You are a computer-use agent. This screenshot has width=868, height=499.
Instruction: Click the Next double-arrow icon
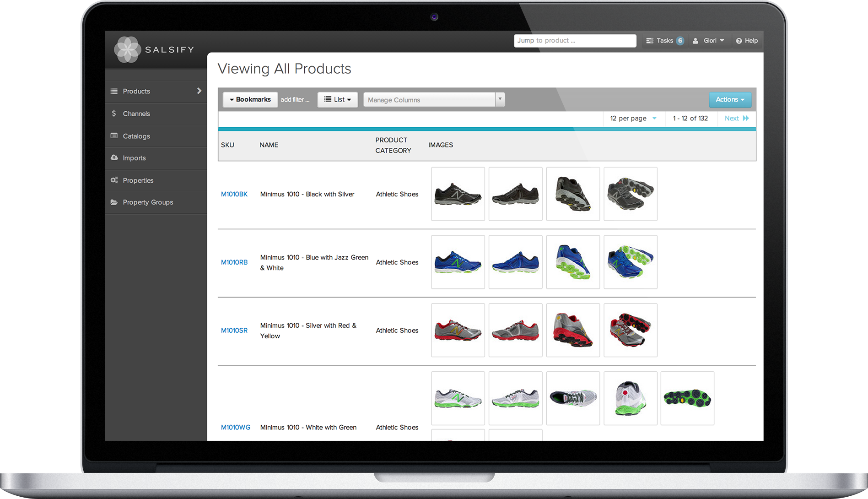[x=746, y=118]
